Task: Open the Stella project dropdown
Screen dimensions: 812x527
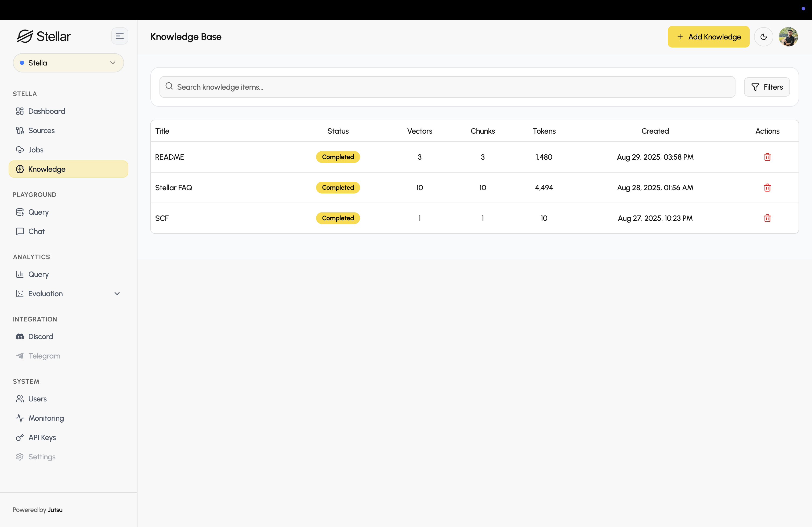Action: tap(68, 63)
